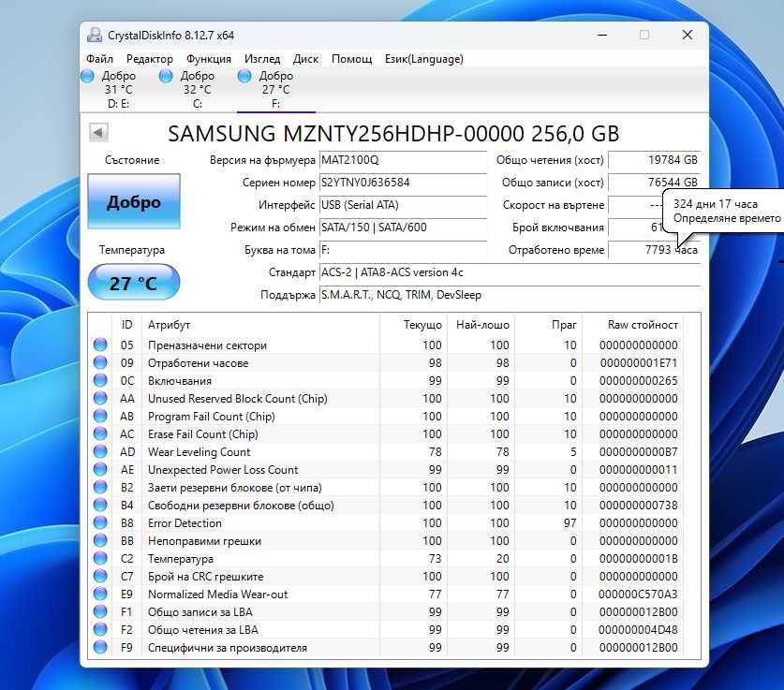Image resolution: width=784 pixels, height=690 pixels.
Task: Click status orb for Включвания row
Action: (x=100, y=380)
